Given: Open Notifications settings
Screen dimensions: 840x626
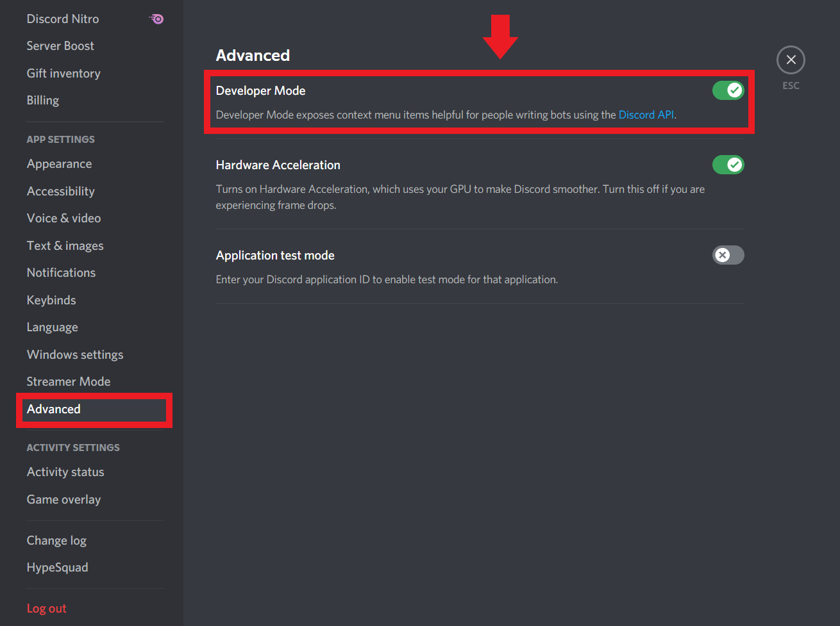Looking at the screenshot, I should pyautogui.click(x=61, y=273).
